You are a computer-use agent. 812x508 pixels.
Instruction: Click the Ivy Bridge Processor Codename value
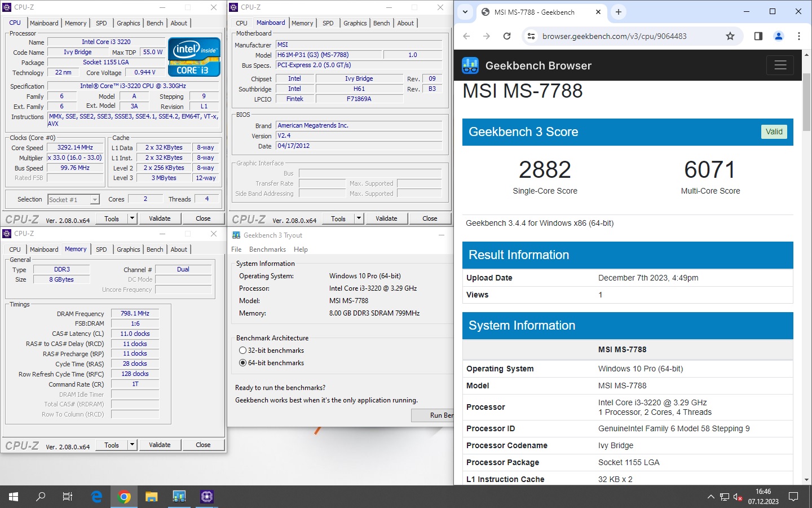click(x=616, y=445)
